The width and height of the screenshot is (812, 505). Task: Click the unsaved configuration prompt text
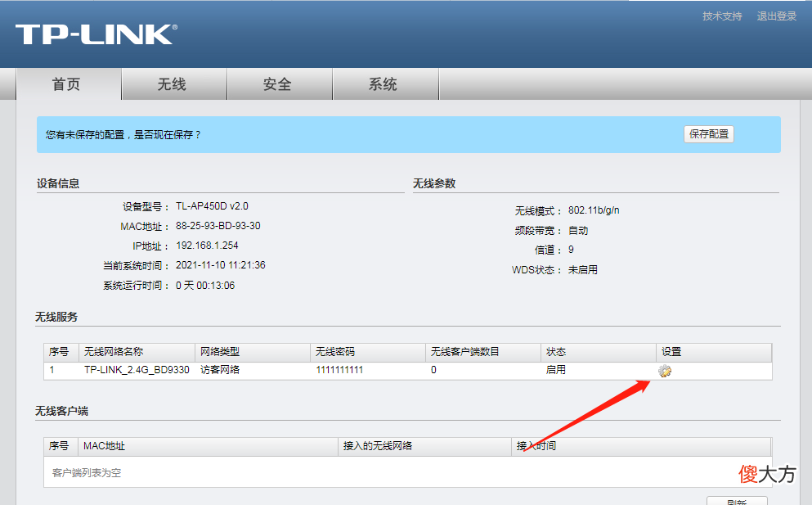(123, 135)
